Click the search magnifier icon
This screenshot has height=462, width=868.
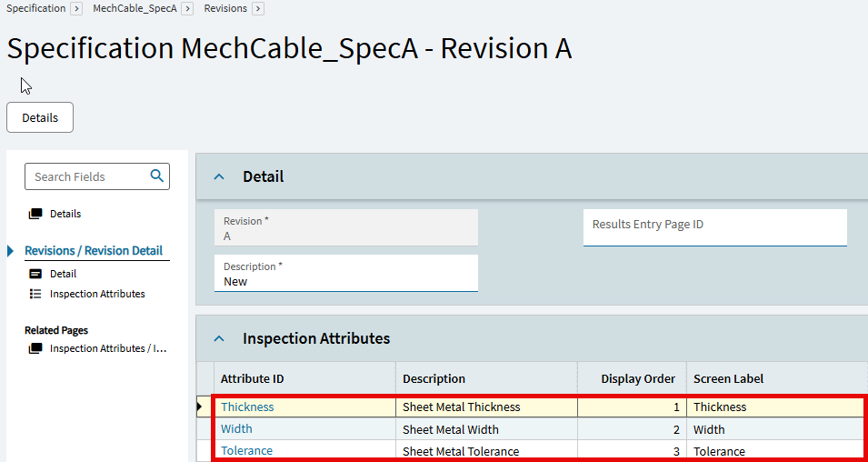tap(156, 176)
